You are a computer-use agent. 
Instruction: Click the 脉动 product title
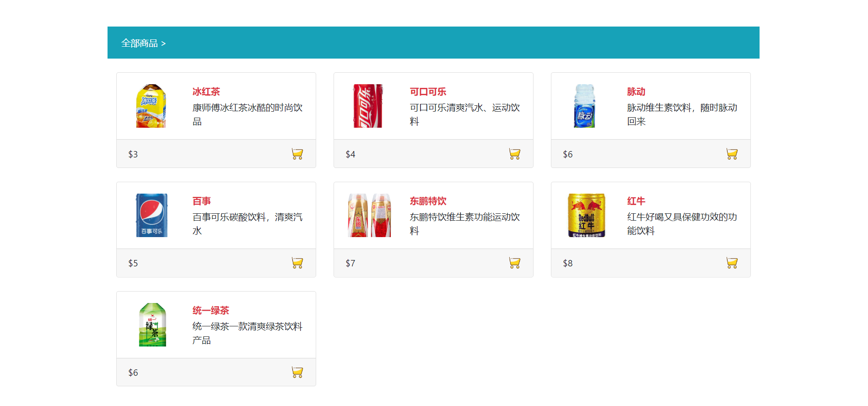click(x=636, y=92)
